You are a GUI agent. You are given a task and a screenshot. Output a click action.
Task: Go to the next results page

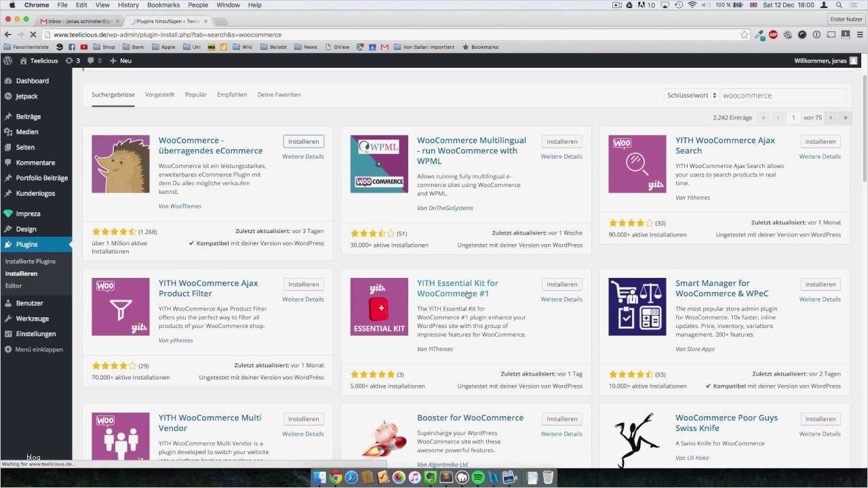[830, 118]
